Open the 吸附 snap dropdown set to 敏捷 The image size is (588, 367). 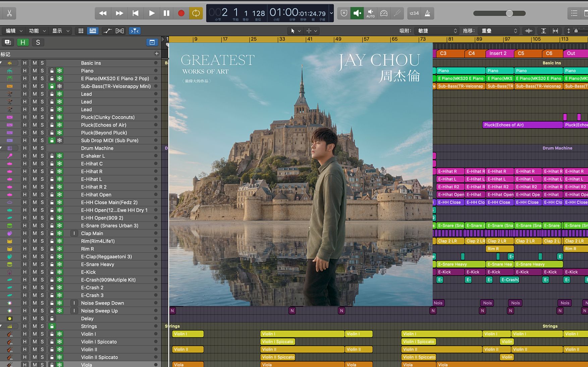pos(437,31)
